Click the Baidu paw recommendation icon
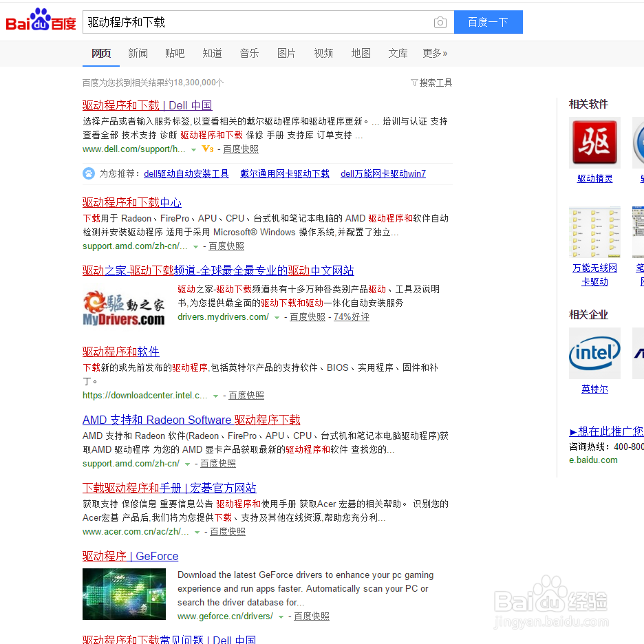The image size is (644, 644). (89, 173)
